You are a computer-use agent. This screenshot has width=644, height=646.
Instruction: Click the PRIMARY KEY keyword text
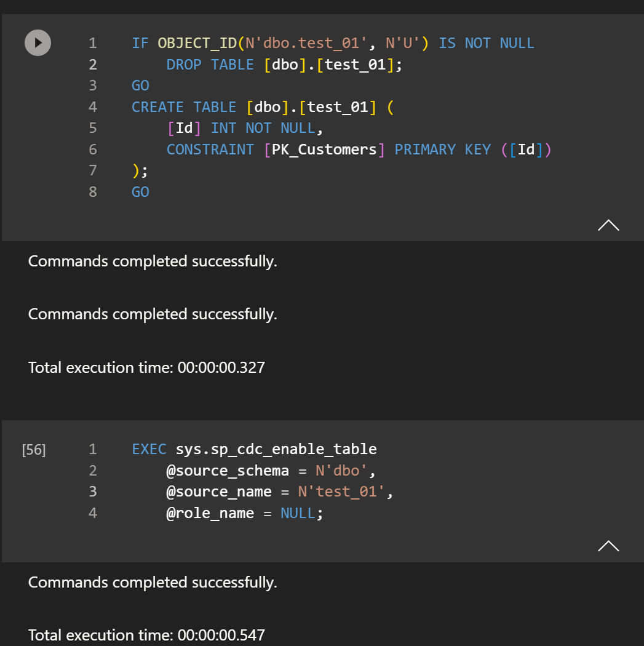click(443, 150)
